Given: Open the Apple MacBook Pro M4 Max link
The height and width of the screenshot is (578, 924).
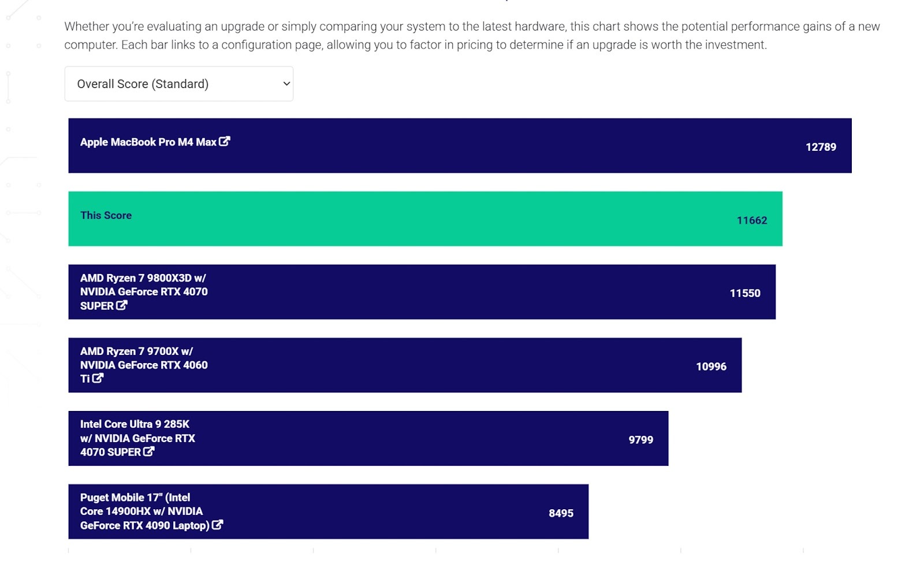Looking at the screenshot, I should [148, 142].
